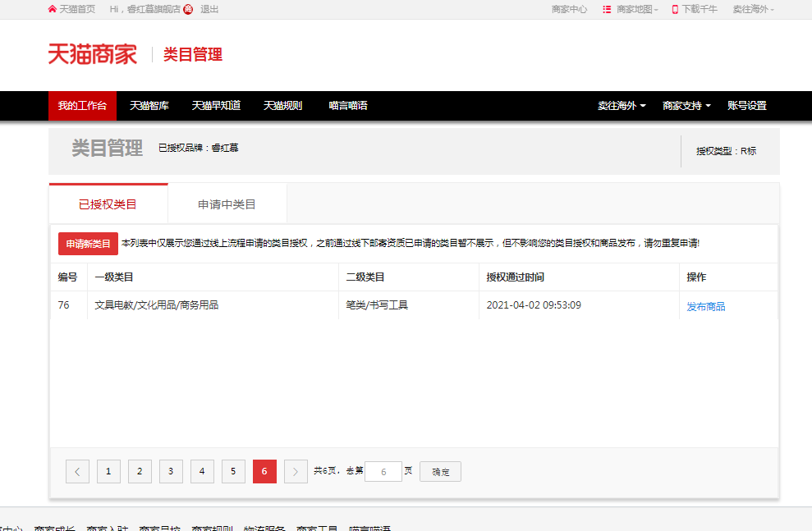
Task: Click the 授权类型：R标 text
Action: coord(726,151)
